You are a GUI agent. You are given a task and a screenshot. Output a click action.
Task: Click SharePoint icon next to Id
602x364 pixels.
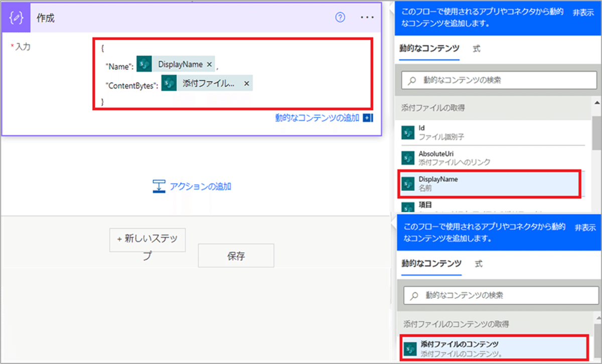[x=408, y=132]
